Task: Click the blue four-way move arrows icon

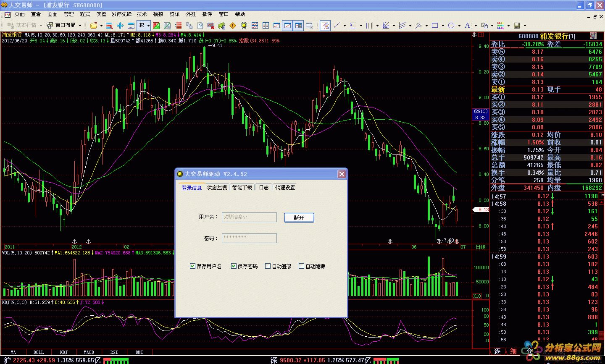Action: 120,26
